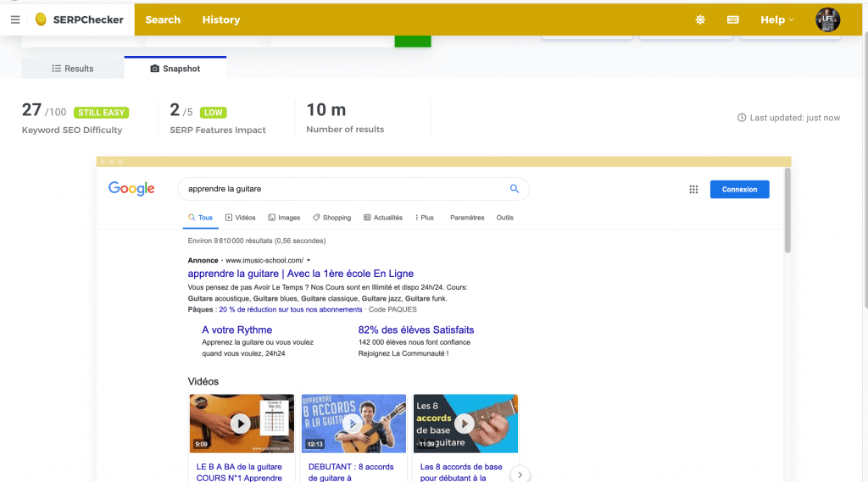The width and height of the screenshot is (868, 482).
Task: Open 'LE B A BA de la guitare' video link
Action: (x=239, y=472)
